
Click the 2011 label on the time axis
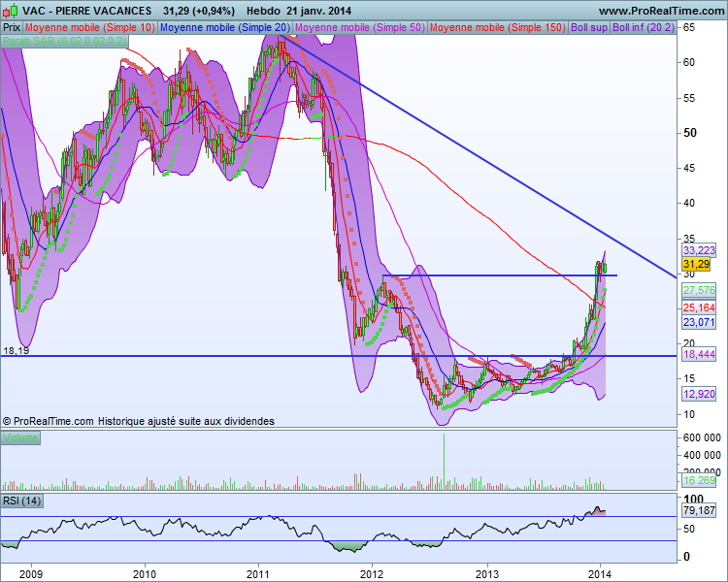[257, 574]
